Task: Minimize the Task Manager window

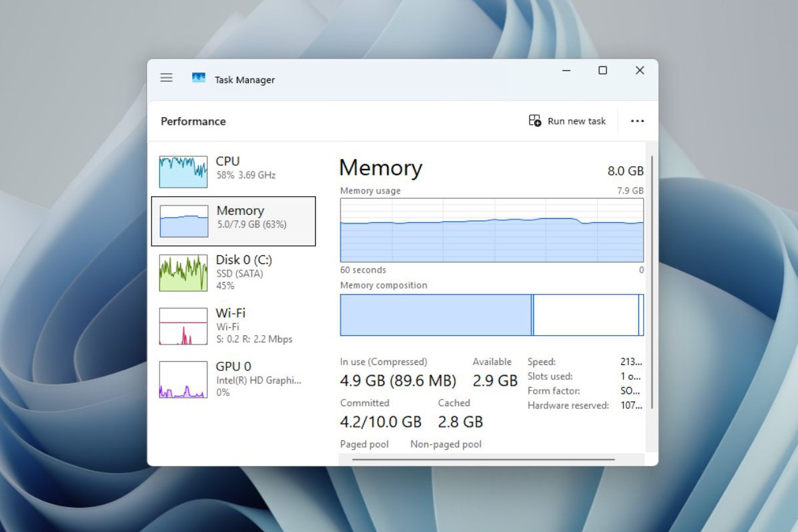Action: click(567, 70)
